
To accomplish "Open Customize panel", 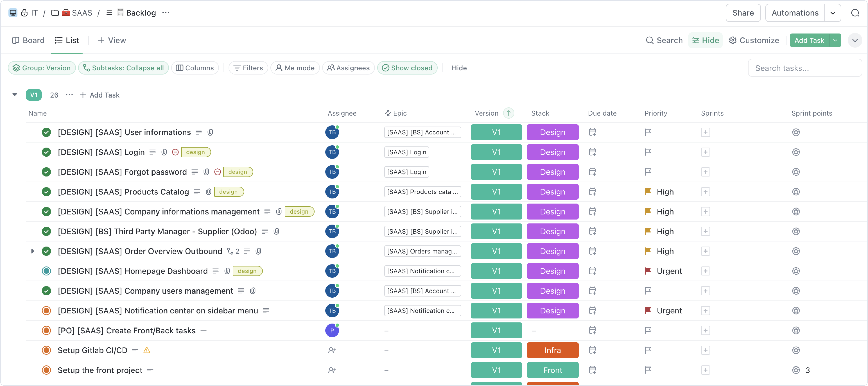I will pyautogui.click(x=754, y=40).
